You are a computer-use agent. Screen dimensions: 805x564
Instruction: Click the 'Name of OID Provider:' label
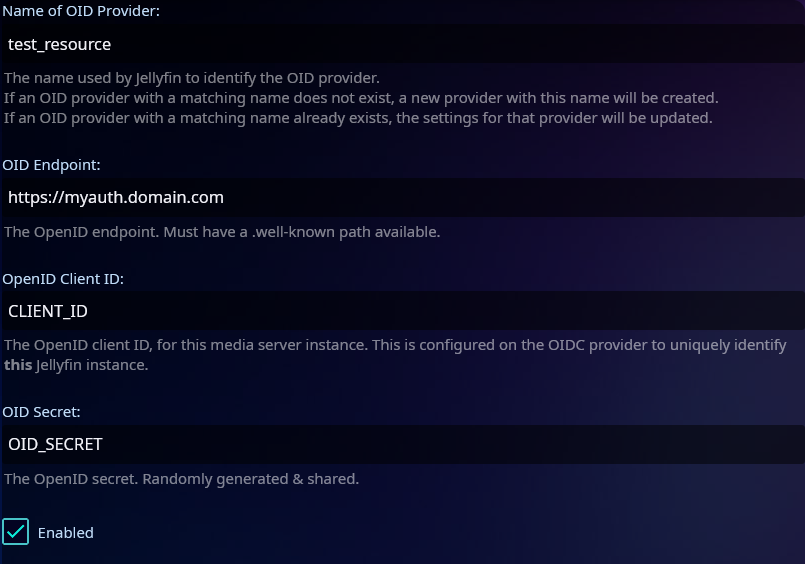point(81,11)
